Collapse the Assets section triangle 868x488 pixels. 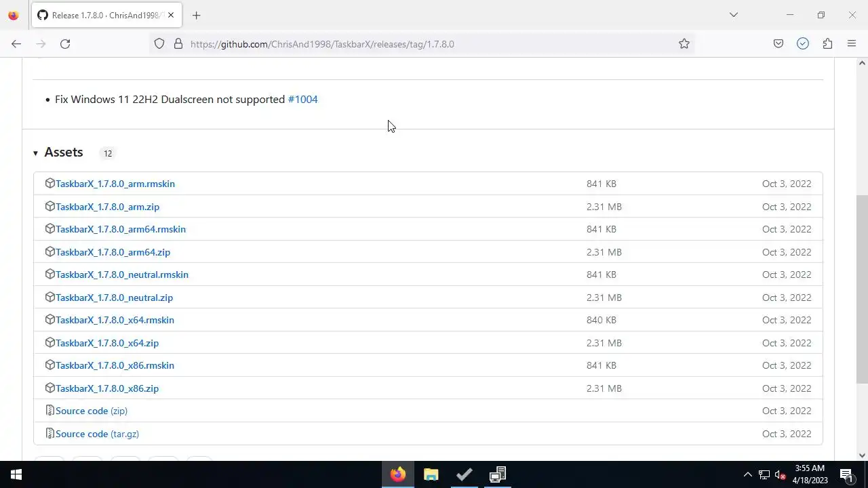35,153
